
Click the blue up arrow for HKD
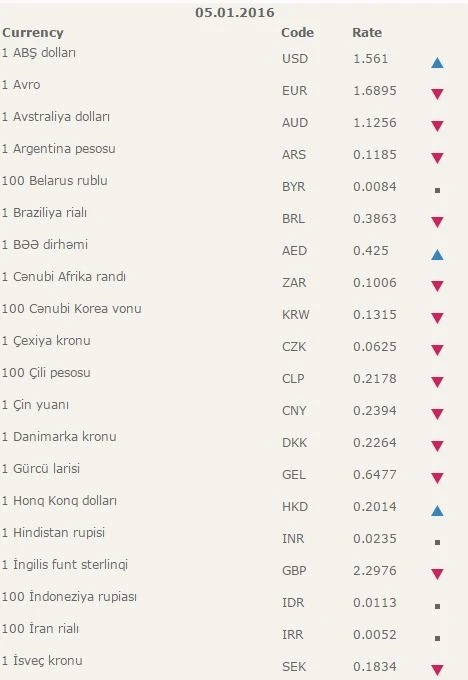[437, 510]
